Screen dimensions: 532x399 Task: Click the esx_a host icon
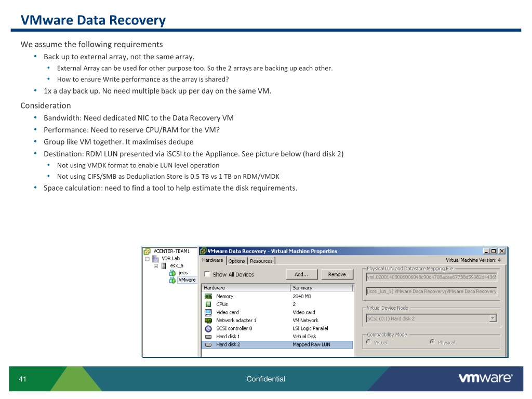point(164,265)
